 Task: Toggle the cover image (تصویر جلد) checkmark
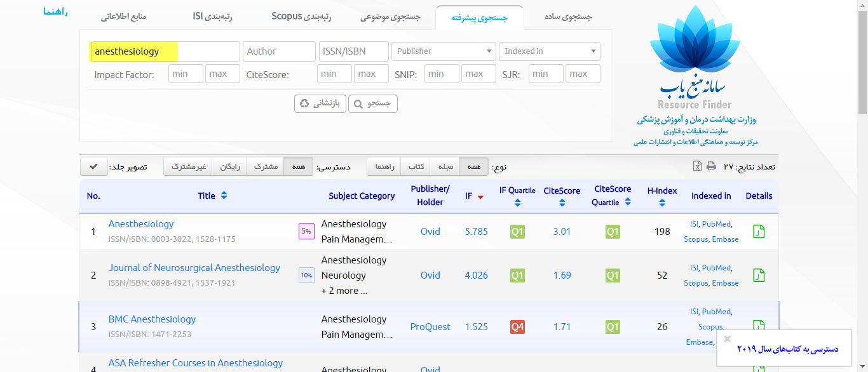93,166
